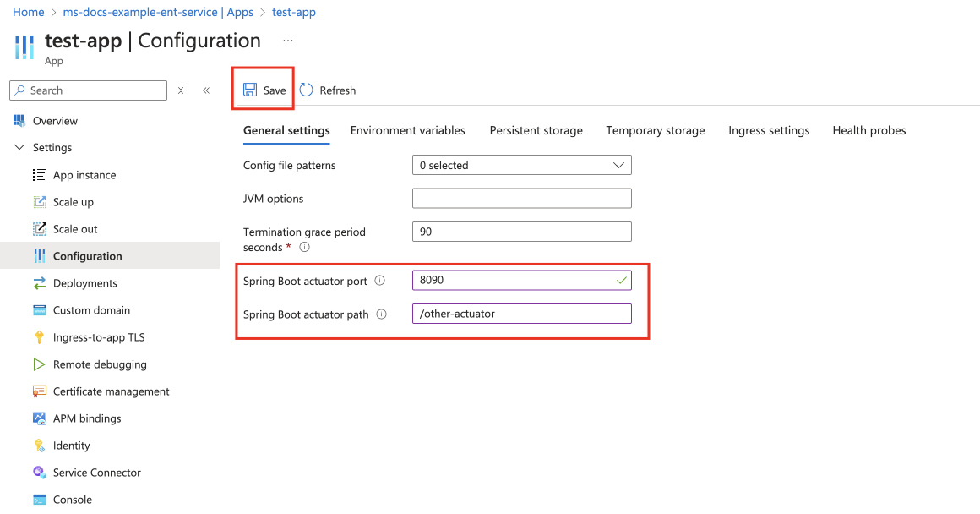Open Scale up in sidebar

[x=73, y=202]
